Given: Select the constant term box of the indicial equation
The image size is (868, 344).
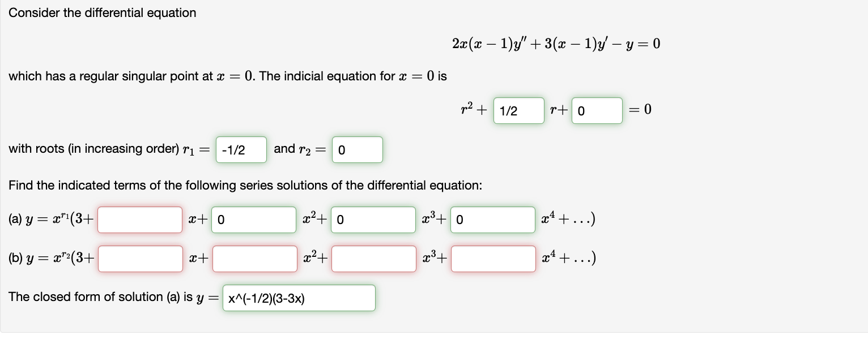Looking at the screenshot, I should point(597,110).
